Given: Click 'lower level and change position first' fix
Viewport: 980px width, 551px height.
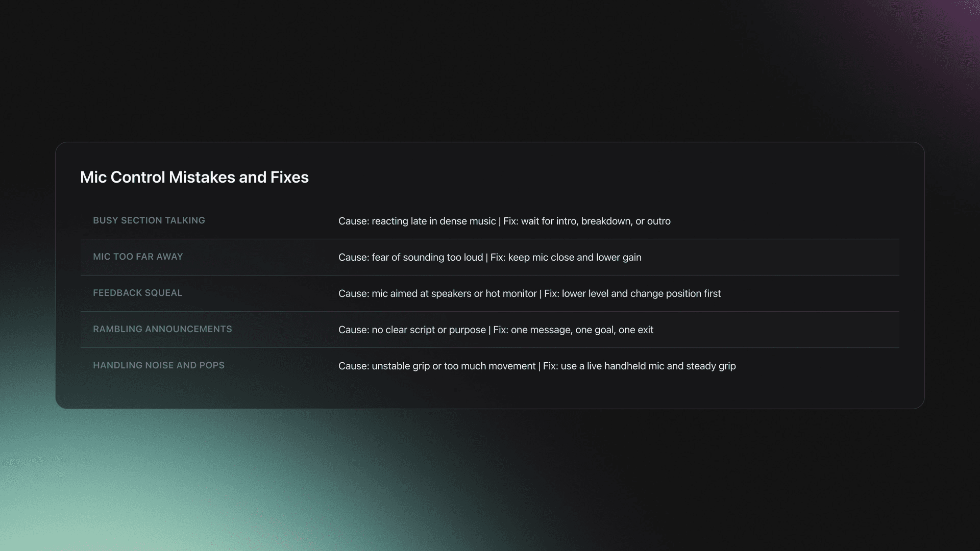Looking at the screenshot, I should [x=641, y=293].
